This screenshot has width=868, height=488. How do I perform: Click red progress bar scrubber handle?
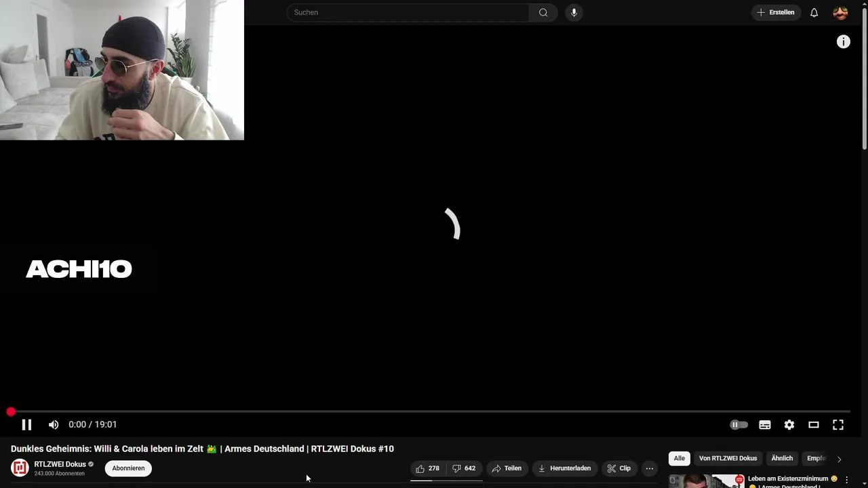(x=11, y=411)
